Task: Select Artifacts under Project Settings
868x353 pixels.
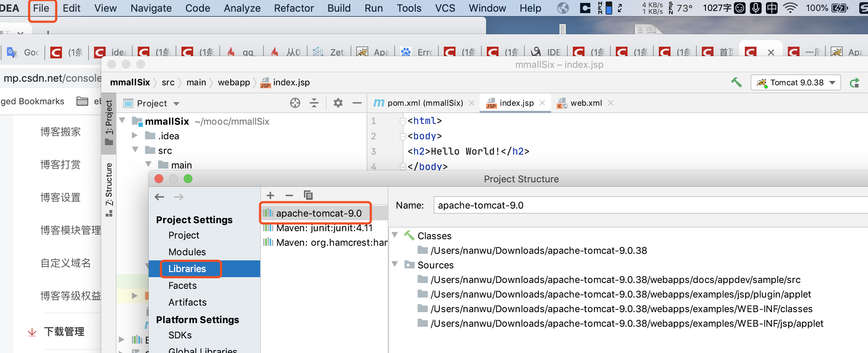Action: point(188,302)
